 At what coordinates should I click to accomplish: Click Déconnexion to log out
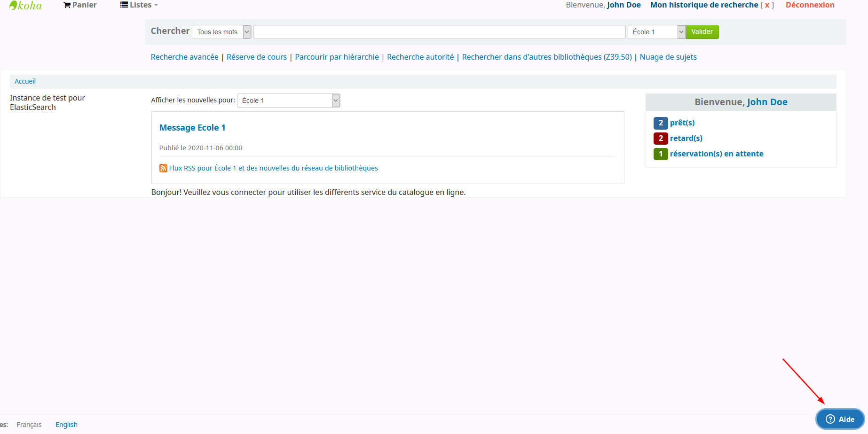tap(810, 5)
